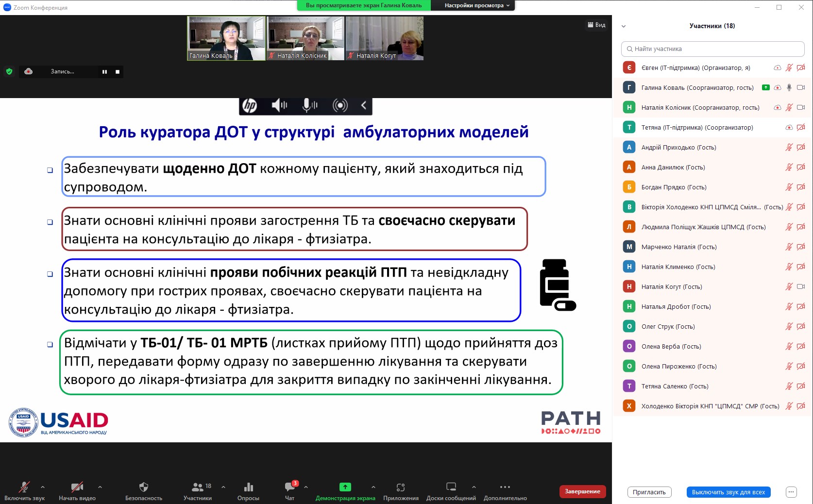Image resolution: width=813 pixels, height=504 pixels.
Task: Click the Найти участника search field
Action: [712, 49]
